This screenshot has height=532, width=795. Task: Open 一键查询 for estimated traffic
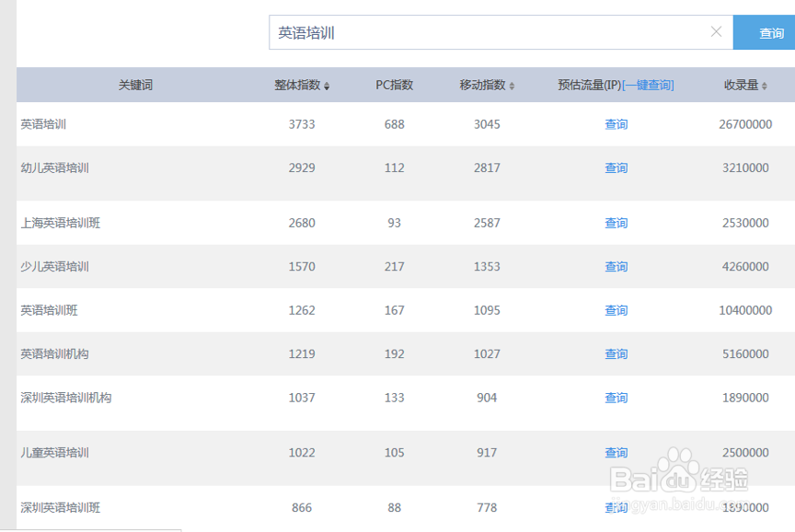point(647,84)
